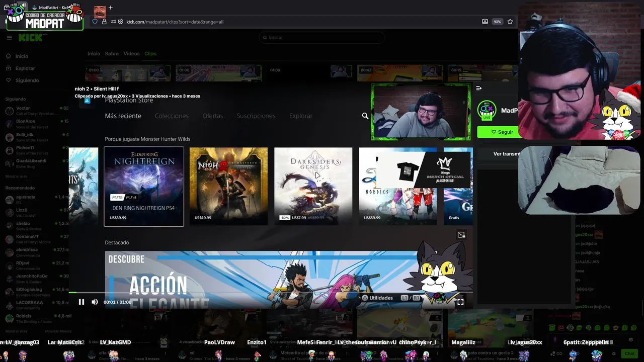Collapse the clip side panel icon
The width and height of the screenshot is (644, 362).
coord(479,88)
